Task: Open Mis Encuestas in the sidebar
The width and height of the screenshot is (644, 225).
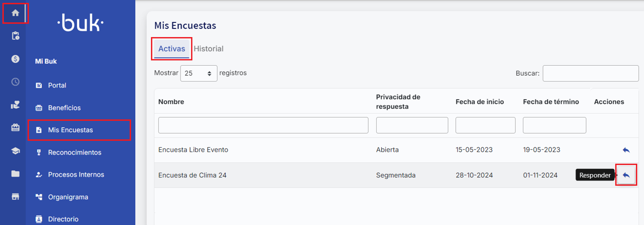Action: pos(70,130)
